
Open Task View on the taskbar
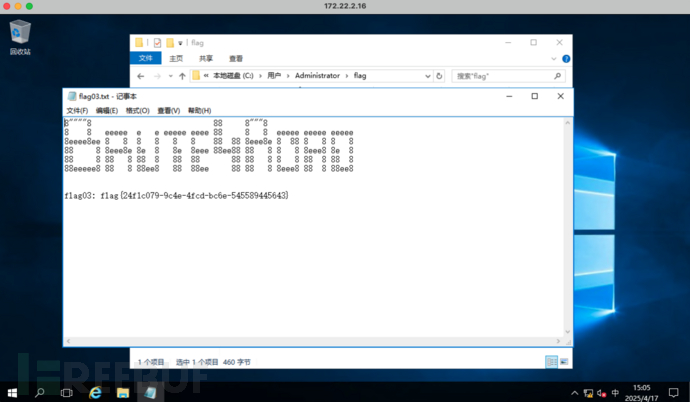[66, 392]
